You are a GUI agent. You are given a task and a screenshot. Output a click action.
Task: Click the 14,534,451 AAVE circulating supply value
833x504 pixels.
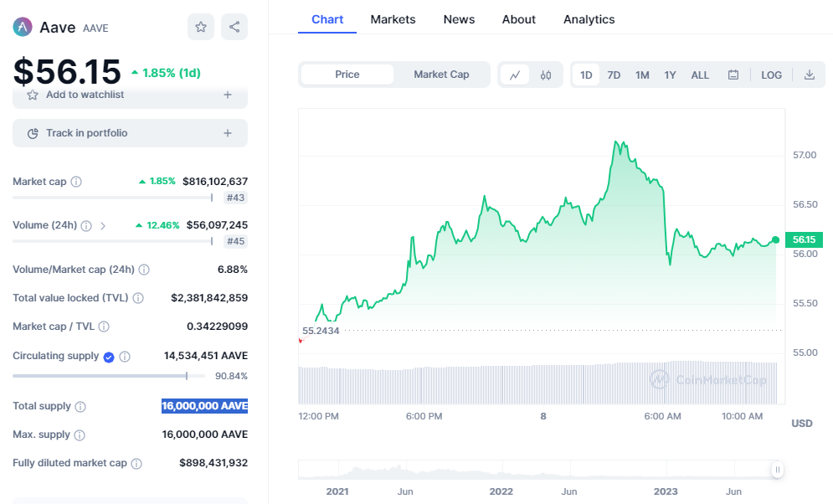pos(206,356)
